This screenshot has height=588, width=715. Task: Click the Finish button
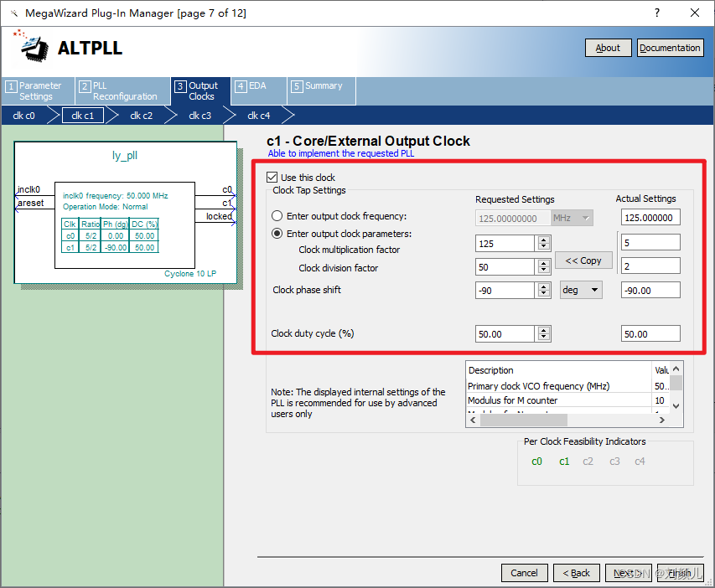click(x=680, y=573)
